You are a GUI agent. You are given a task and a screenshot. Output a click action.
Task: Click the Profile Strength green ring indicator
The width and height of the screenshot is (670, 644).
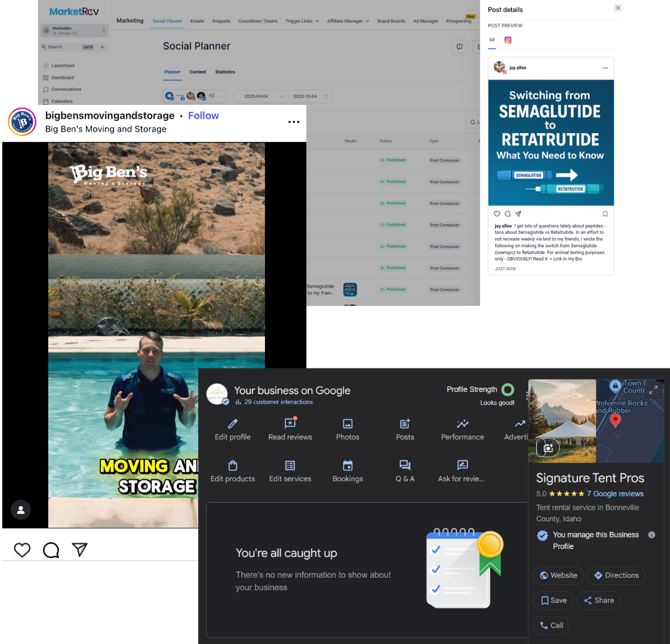pos(508,389)
